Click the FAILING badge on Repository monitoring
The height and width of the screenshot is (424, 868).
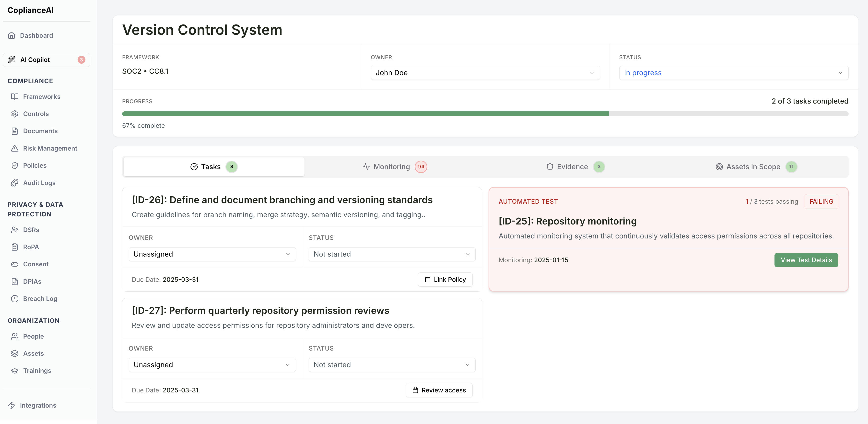821,201
